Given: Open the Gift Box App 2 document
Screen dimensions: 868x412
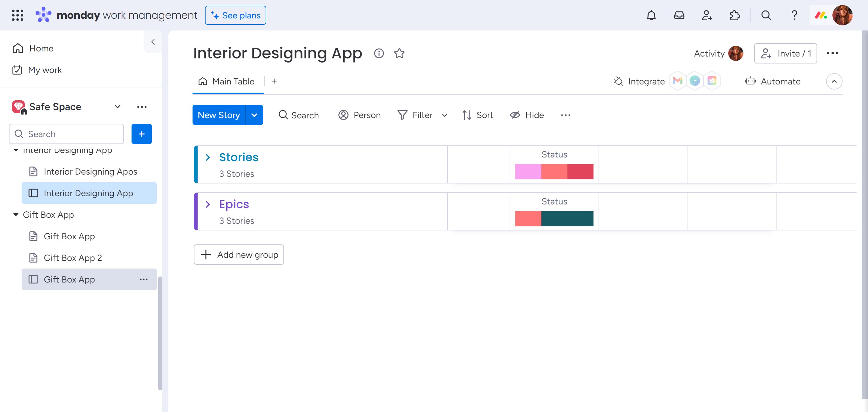Looking at the screenshot, I should coord(73,258).
